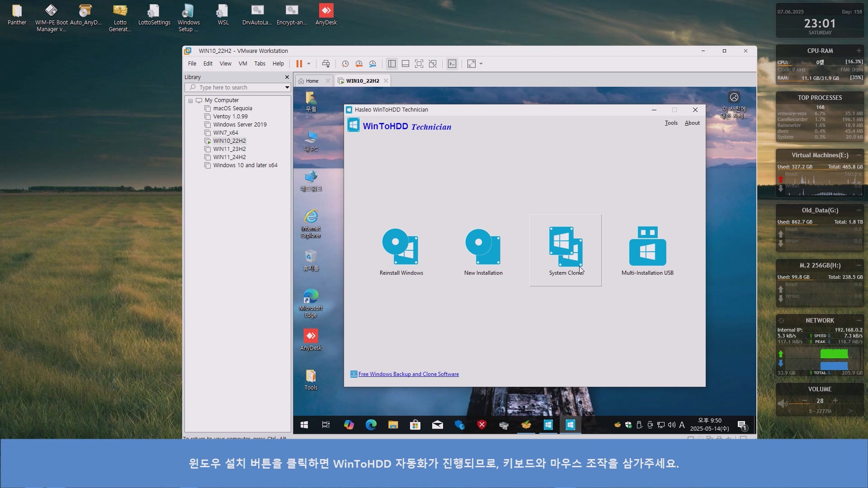
Task: Collapse the My Computer tree node
Action: [x=191, y=101]
